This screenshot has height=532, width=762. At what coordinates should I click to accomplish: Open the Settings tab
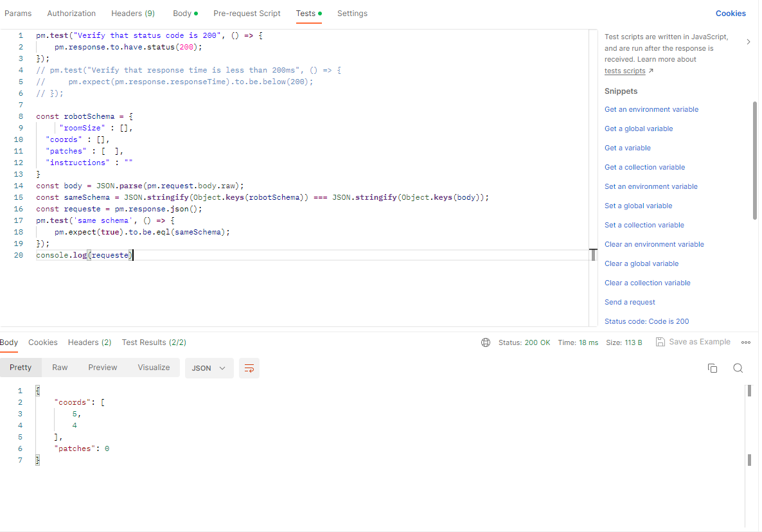pos(352,13)
